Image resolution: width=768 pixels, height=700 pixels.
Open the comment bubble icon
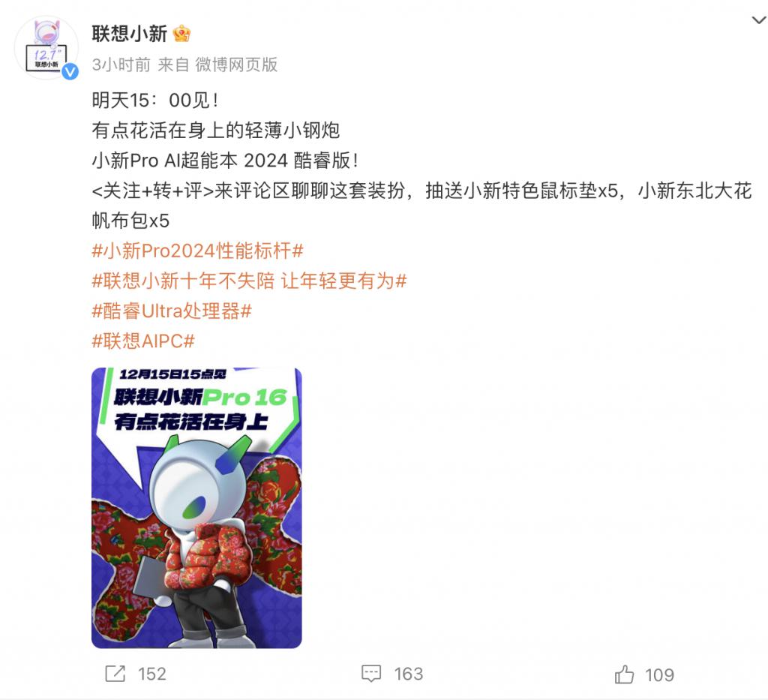pos(371,674)
